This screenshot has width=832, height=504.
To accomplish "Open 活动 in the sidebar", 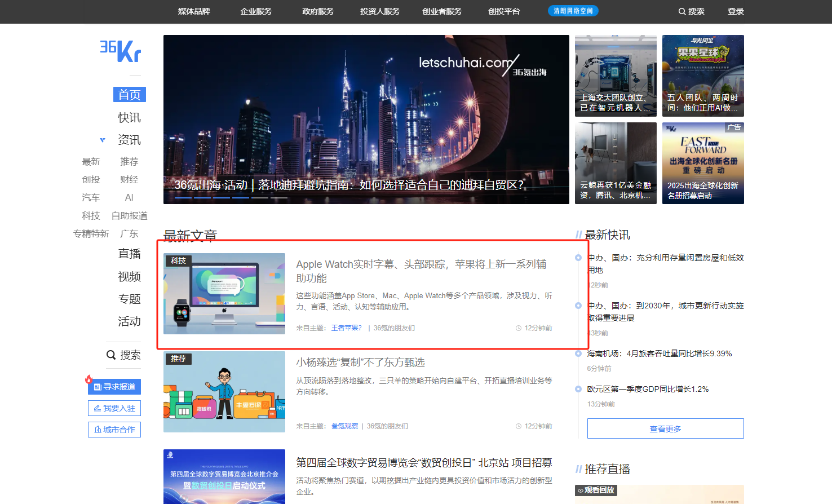I will 130,321.
